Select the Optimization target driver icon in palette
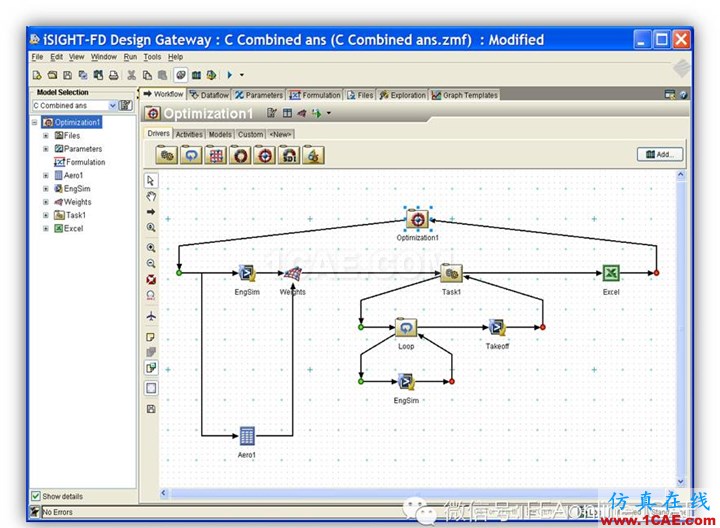This screenshot has width=720, height=528. tap(264, 155)
